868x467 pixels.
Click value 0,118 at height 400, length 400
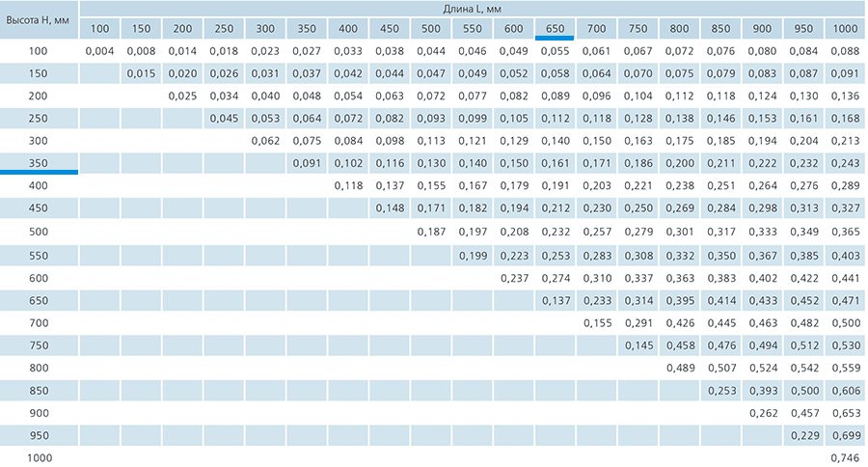348,185
